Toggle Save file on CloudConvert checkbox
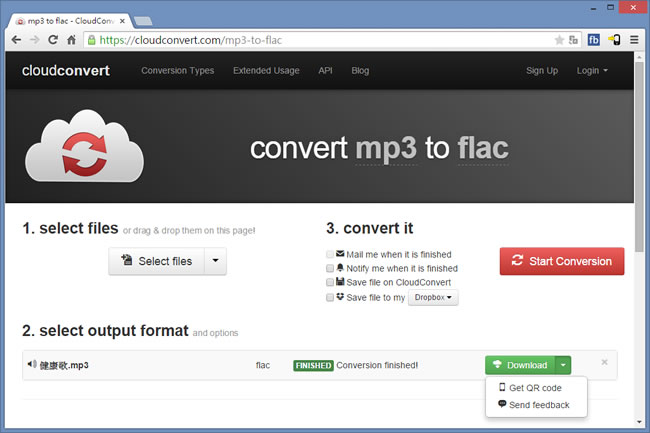 coord(330,282)
